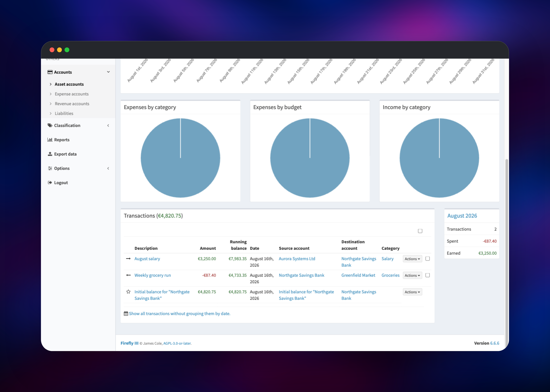
Task: Click the Export data upload icon
Action: coord(50,154)
